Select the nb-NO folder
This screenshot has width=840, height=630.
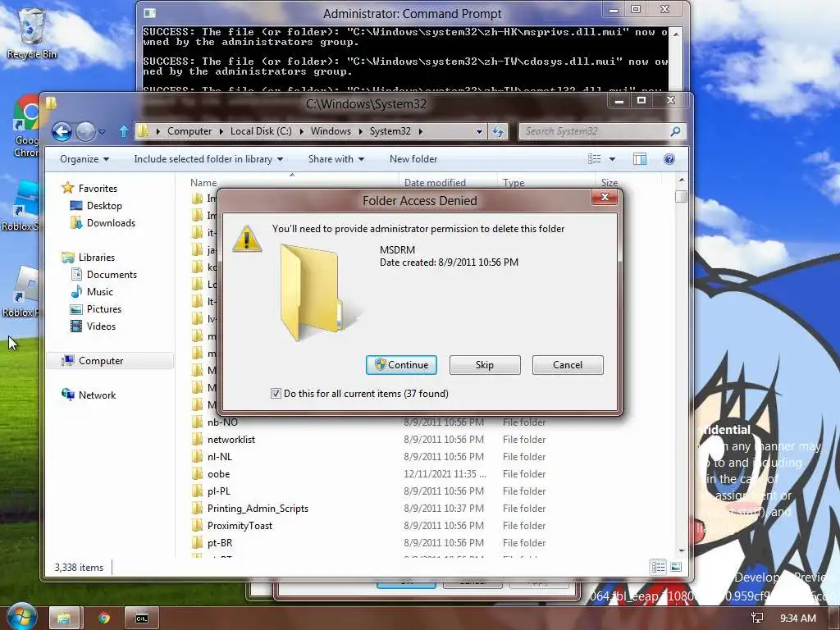pyautogui.click(x=221, y=422)
